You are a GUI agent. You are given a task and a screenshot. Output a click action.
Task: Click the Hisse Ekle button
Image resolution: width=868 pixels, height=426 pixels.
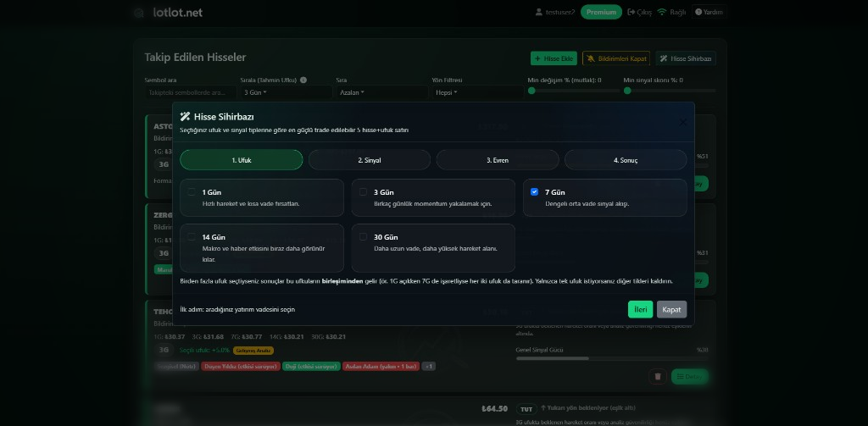pyautogui.click(x=554, y=58)
